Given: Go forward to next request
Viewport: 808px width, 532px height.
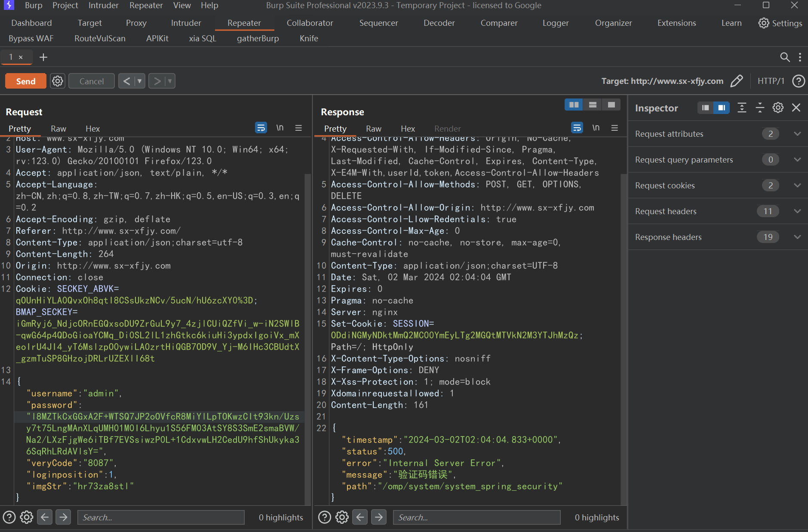Looking at the screenshot, I should tap(157, 81).
